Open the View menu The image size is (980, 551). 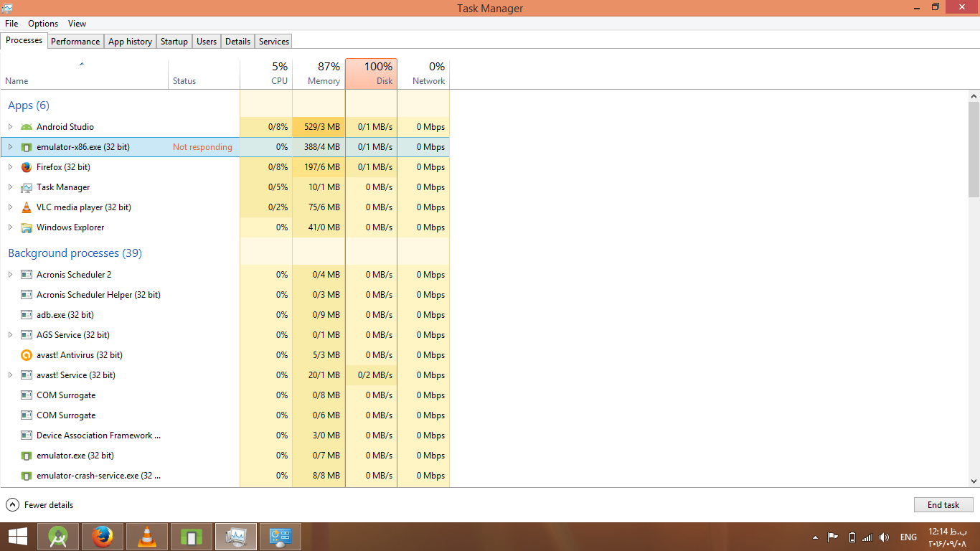(x=77, y=24)
